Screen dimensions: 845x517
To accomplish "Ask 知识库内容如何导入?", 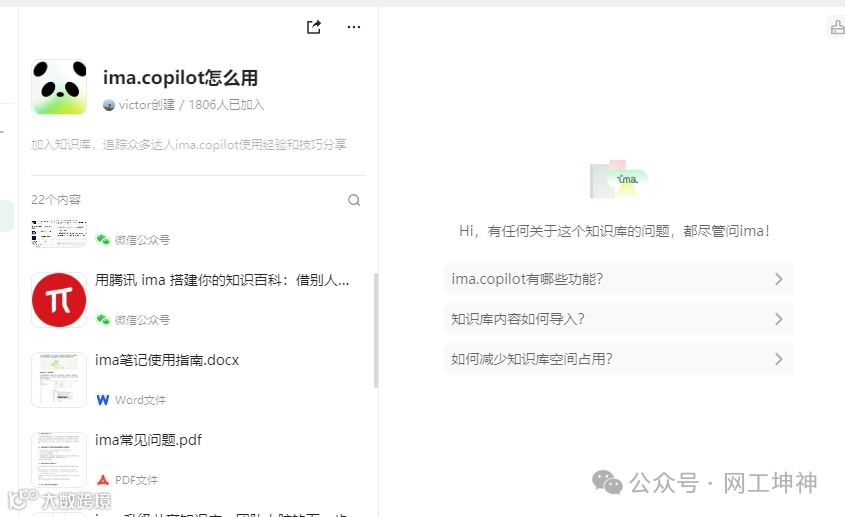I will [x=619, y=319].
